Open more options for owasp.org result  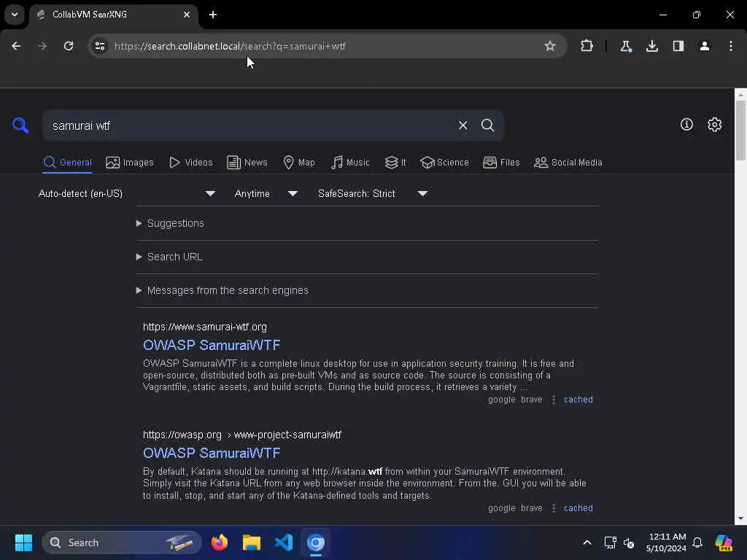click(553, 508)
